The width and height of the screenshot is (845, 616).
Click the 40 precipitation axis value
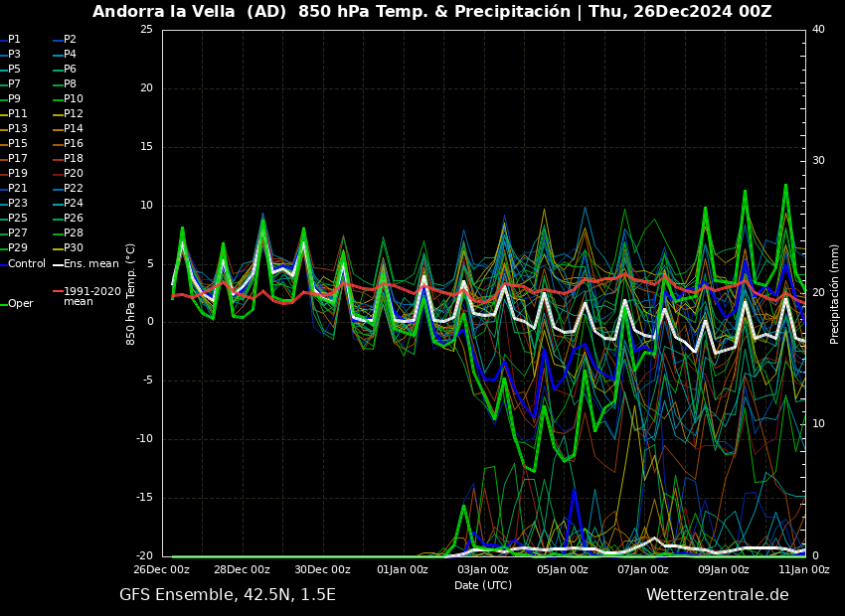pos(818,30)
